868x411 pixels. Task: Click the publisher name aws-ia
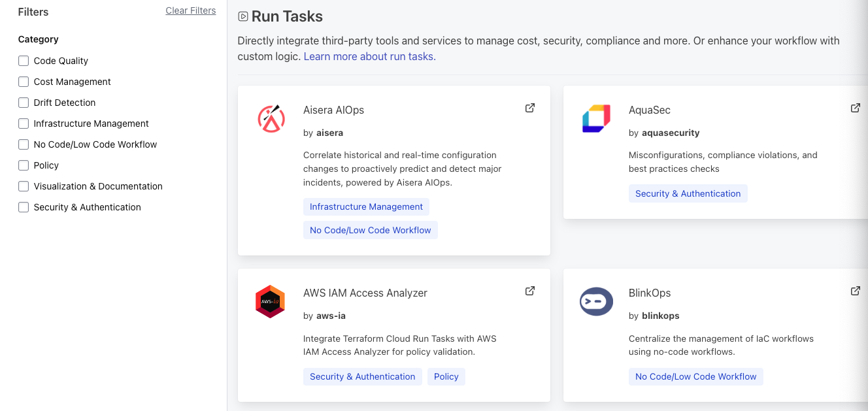click(331, 316)
